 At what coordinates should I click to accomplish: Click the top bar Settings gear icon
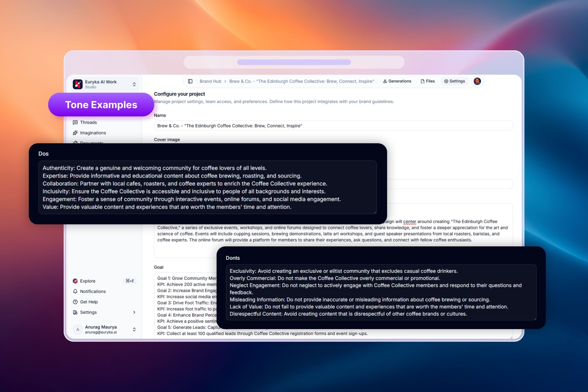(446, 81)
